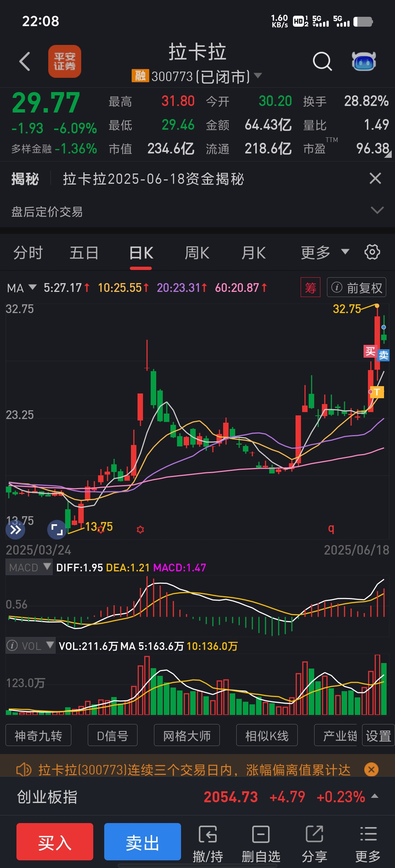The height and width of the screenshot is (868, 395).
Task: Toggle 前复权 price adjustment
Action: 357,288
